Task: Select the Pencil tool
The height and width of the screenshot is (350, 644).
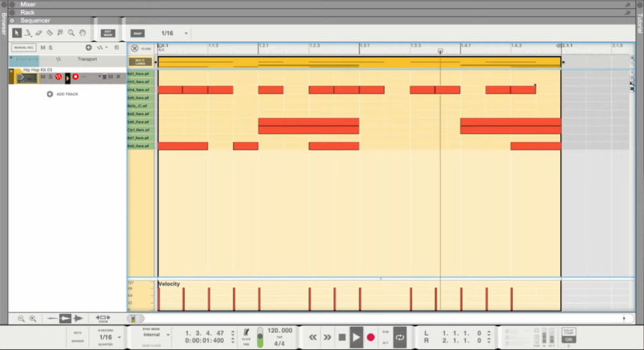Action: click(x=28, y=33)
